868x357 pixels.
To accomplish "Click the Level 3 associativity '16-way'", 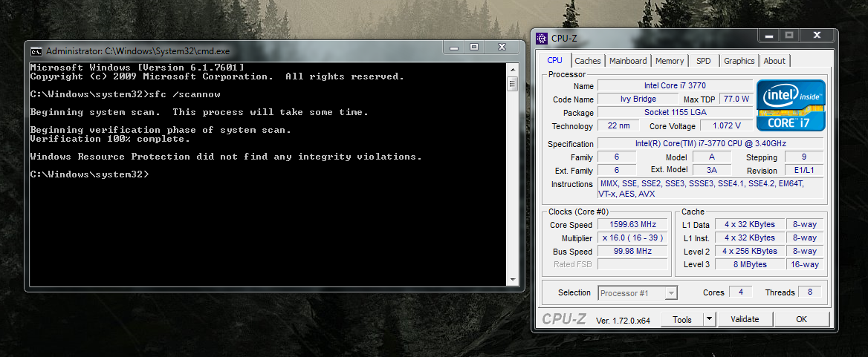I will tap(804, 264).
